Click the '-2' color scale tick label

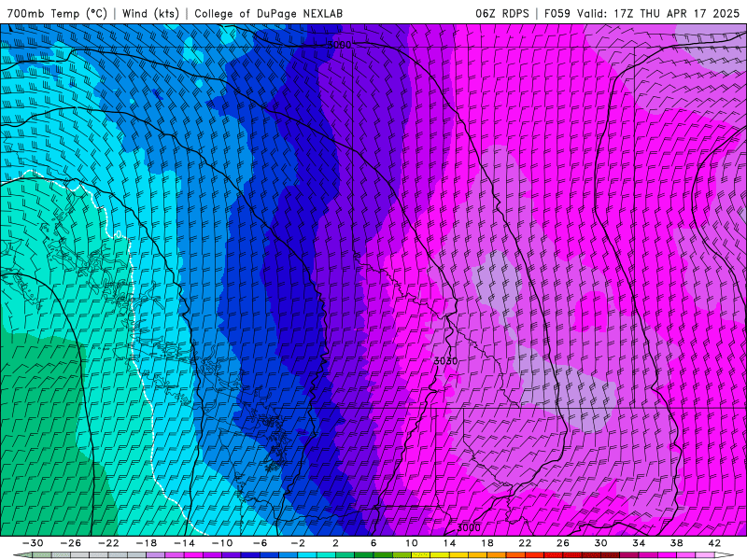[x=298, y=543]
